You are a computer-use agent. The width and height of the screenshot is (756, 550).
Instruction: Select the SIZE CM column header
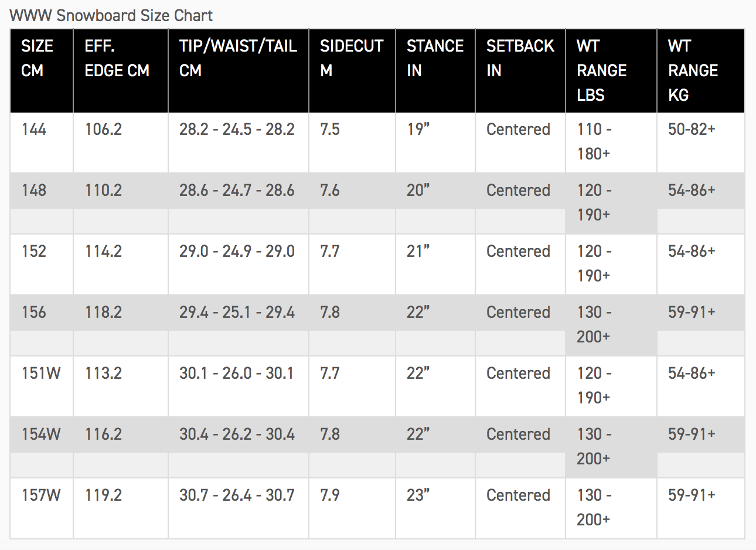(37, 58)
